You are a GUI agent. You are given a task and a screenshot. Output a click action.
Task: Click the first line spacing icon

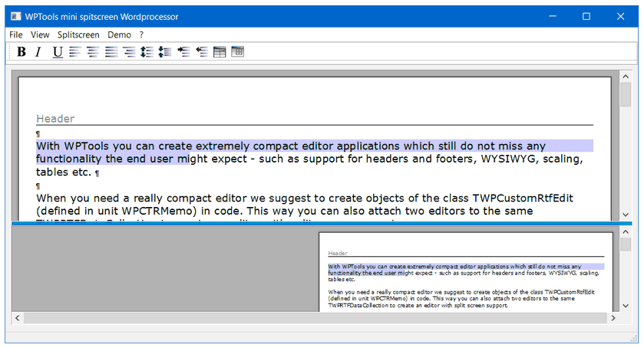[146, 52]
